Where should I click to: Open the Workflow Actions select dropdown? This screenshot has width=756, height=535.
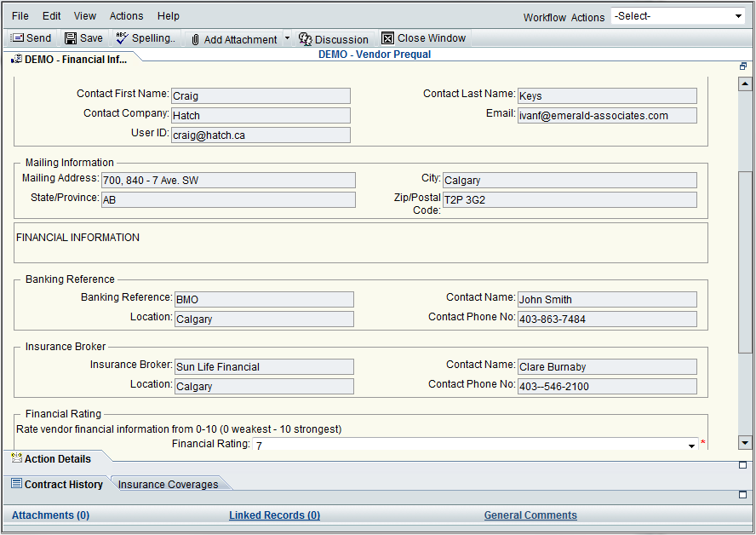point(679,16)
